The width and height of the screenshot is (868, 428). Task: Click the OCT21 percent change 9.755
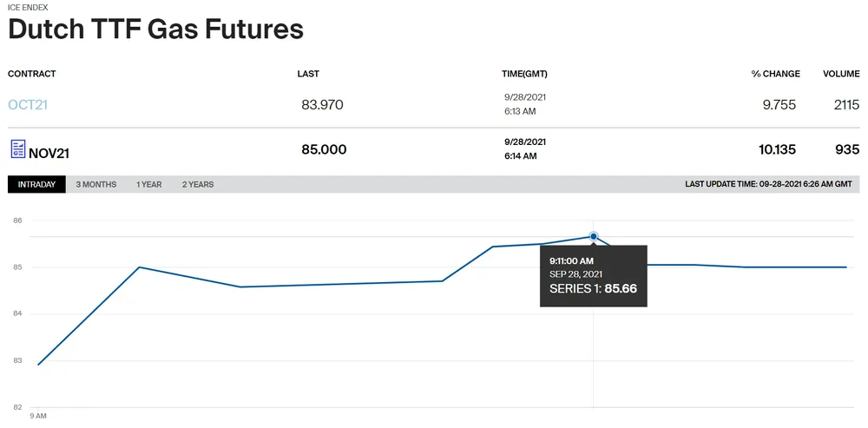click(779, 105)
